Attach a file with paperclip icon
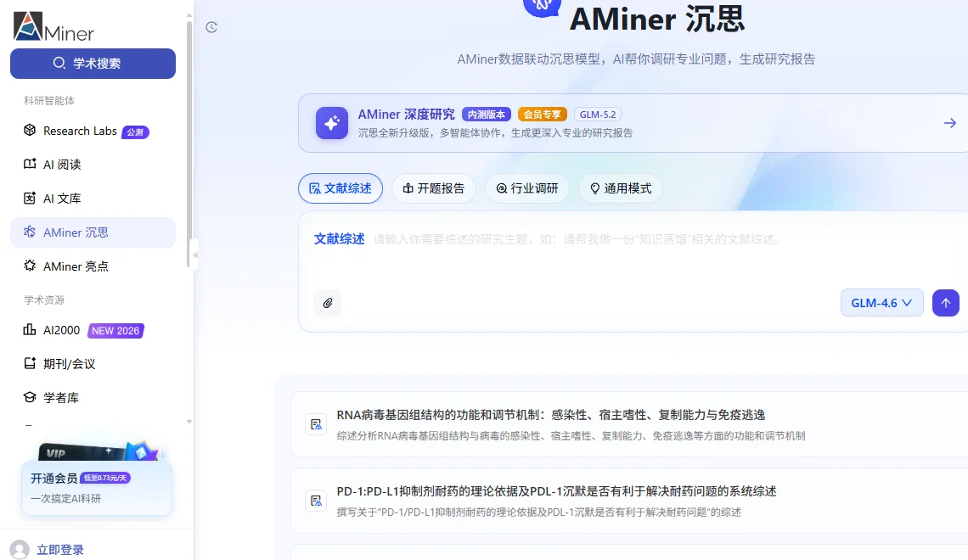Screen dimensions: 968x560 click(x=328, y=303)
